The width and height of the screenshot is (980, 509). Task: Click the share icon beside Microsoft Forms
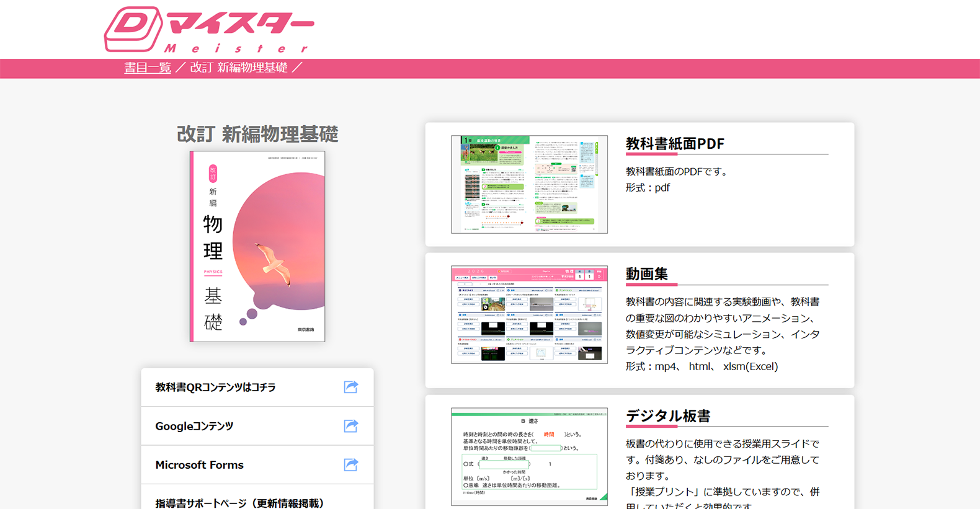pos(351,464)
